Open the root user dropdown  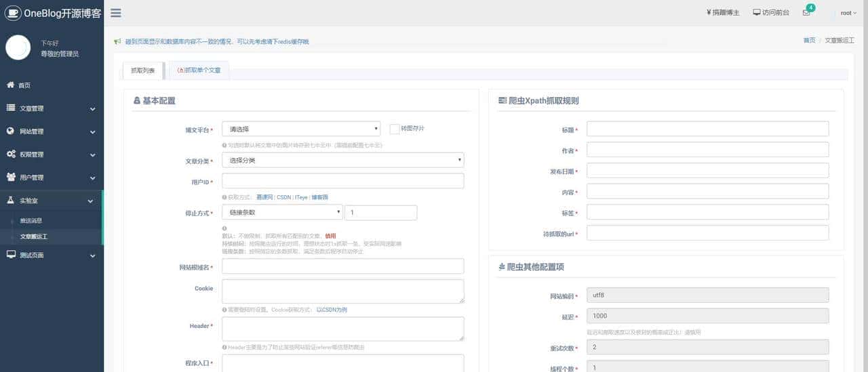(848, 13)
